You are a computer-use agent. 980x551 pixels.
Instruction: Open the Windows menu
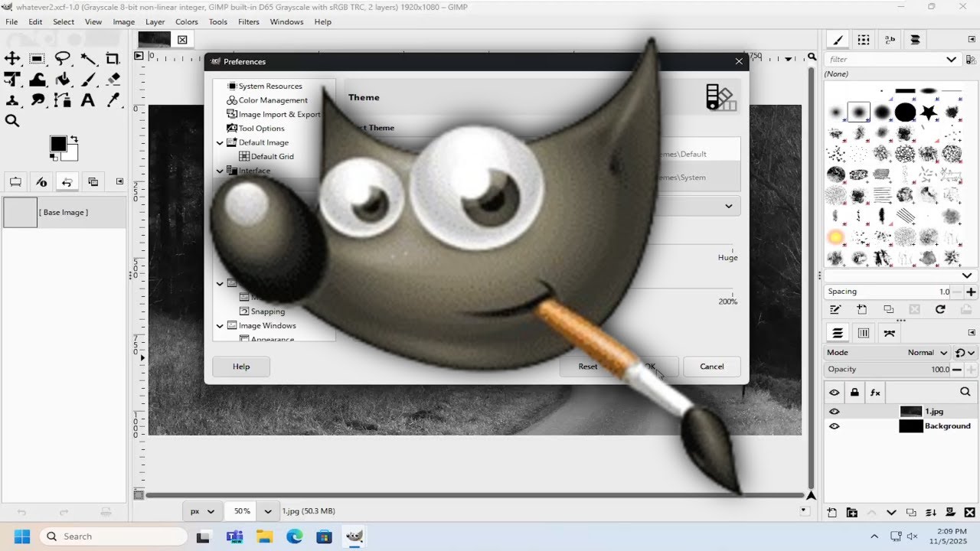[x=286, y=21]
